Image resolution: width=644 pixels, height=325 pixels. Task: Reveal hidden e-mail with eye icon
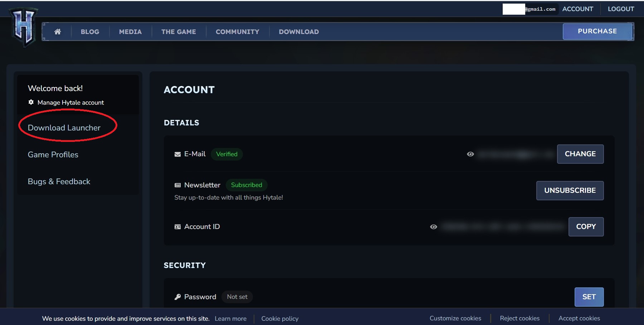click(470, 154)
